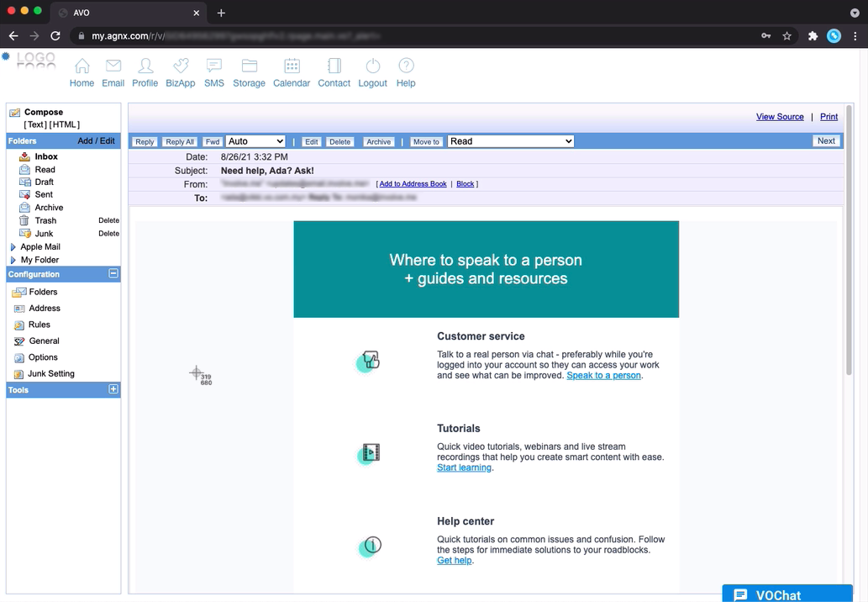The width and height of the screenshot is (868, 602).
Task: Select the Junk folder in the sidebar
Action: click(44, 234)
